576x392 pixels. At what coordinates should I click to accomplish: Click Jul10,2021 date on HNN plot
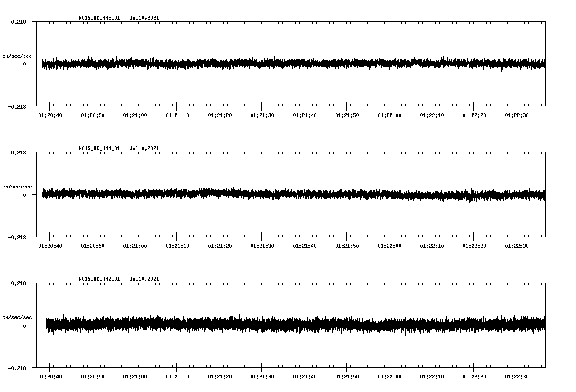tap(145, 148)
